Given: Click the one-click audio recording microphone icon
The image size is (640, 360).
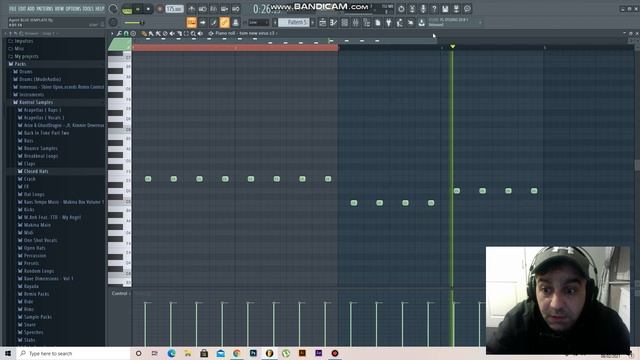Looking at the screenshot, I should (423, 9).
